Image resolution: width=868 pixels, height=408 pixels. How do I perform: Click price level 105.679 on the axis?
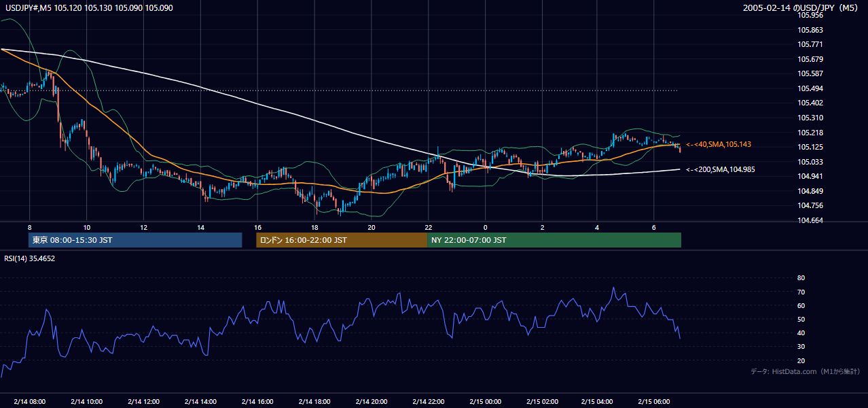[x=810, y=59]
